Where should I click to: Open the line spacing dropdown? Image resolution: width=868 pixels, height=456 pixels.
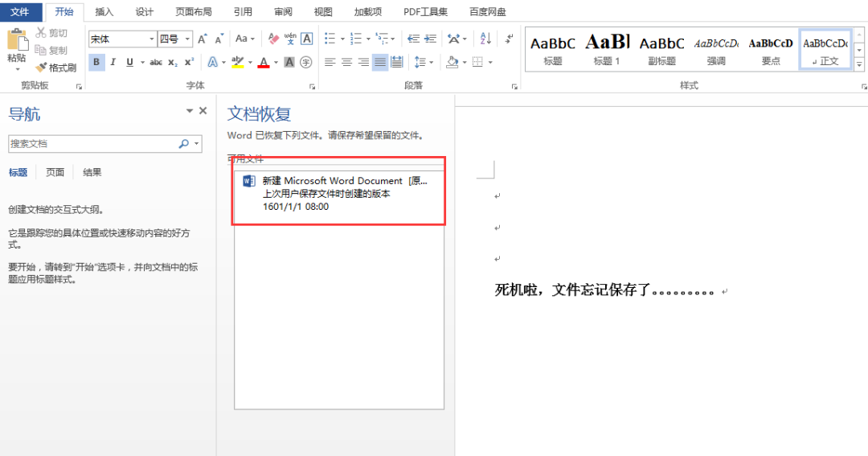click(424, 63)
